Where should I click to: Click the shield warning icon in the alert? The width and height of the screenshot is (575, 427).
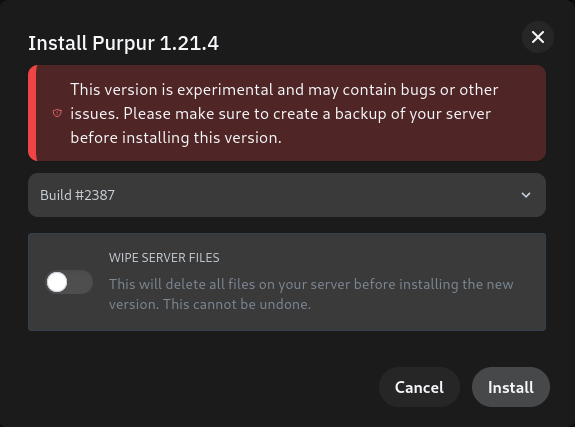coord(57,113)
